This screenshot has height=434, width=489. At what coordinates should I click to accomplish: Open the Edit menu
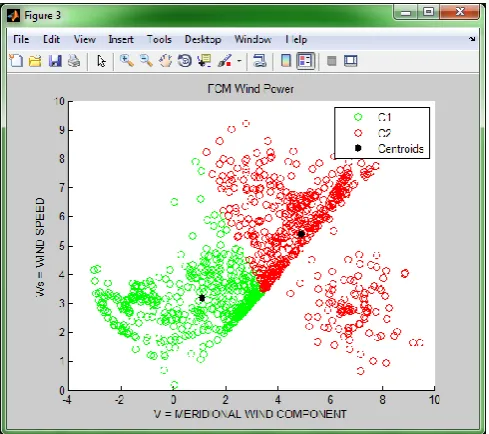[51, 39]
